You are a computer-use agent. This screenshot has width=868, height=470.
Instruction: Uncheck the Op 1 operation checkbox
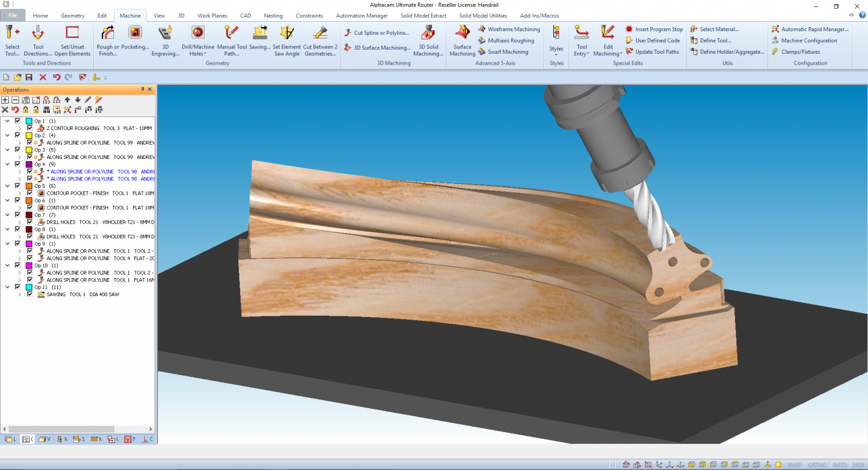point(17,121)
